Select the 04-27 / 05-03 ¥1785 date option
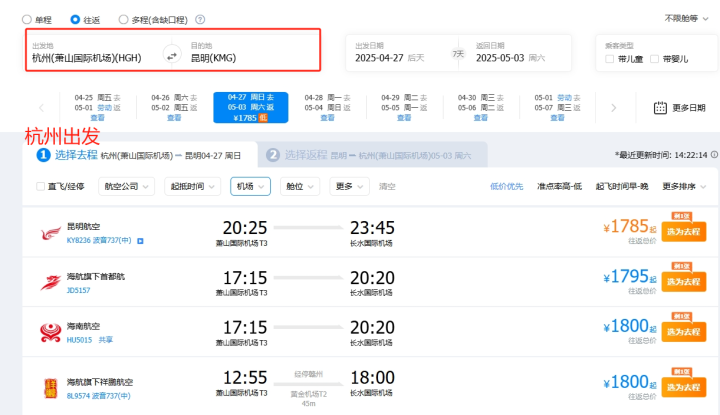Image resolution: width=720 pixels, height=415 pixels. click(x=251, y=107)
